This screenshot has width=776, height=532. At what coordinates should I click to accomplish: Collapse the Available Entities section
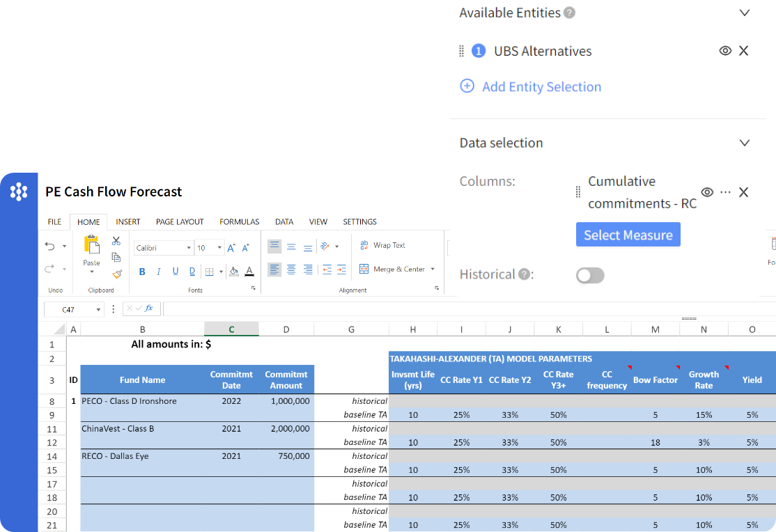pyautogui.click(x=745, y=13)
